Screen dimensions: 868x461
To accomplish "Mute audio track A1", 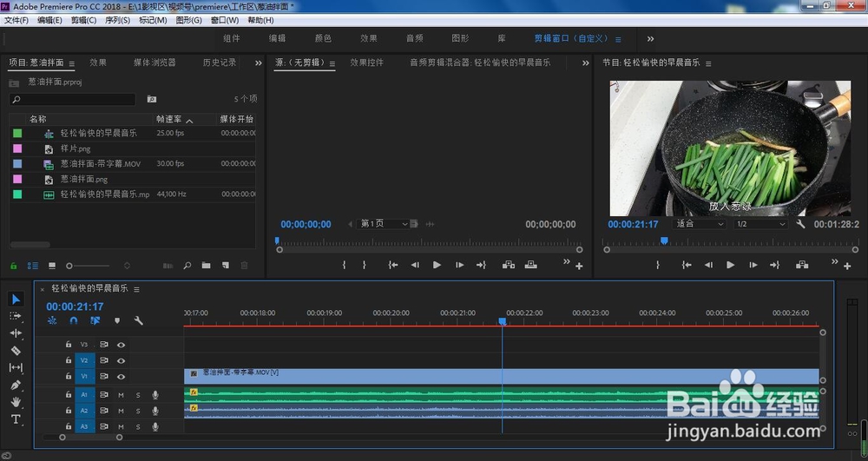I will coord(121,395).
